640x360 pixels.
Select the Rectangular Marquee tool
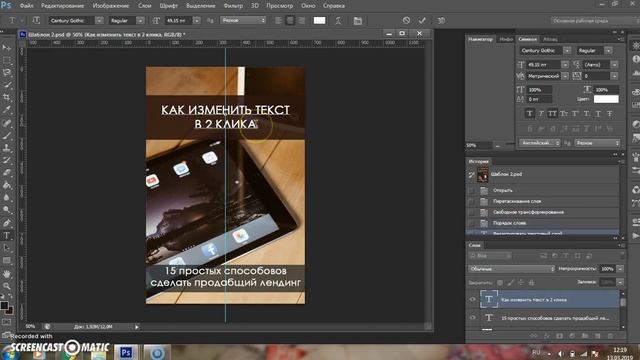click(7, 60)
